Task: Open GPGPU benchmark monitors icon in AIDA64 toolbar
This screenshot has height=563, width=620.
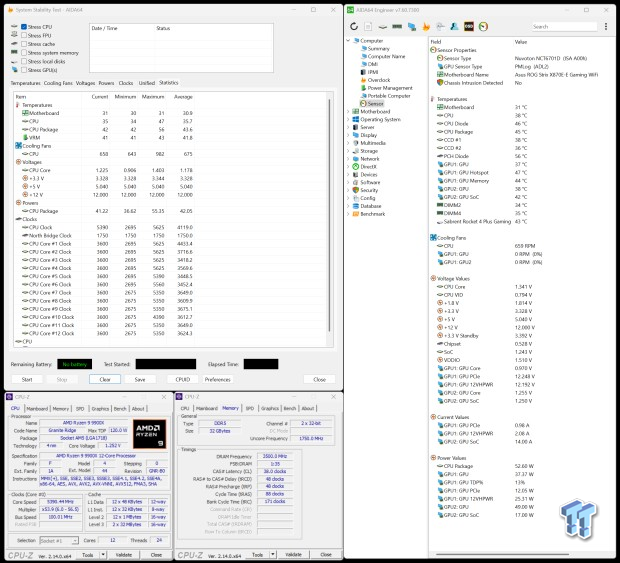Action: [412, 26]
